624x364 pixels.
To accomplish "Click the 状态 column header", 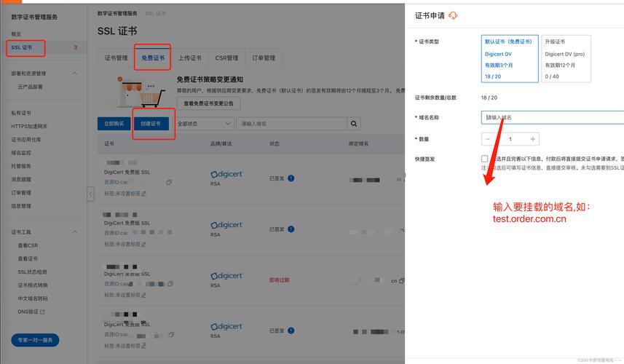I will 275,143.
